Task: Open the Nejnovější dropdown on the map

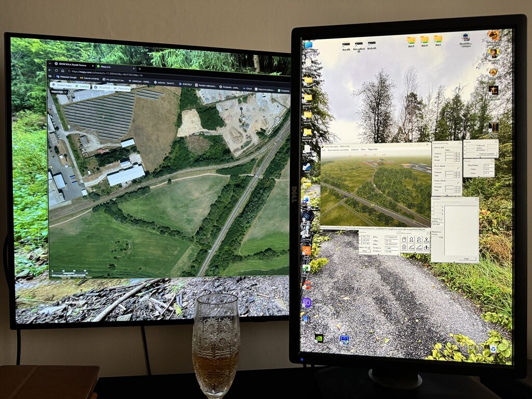Action: click(x=59, y=92)
